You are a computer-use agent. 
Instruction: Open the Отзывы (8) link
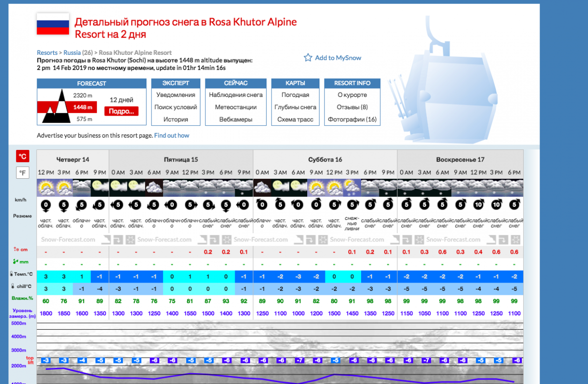click(352, 107)
